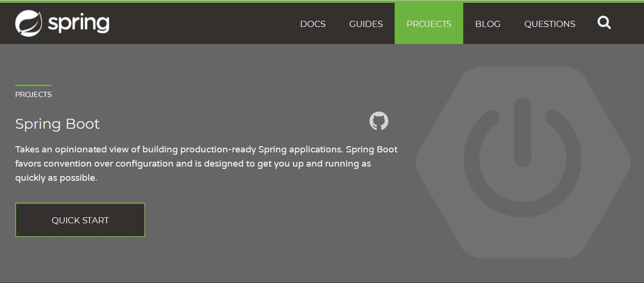Open the QUESTIONS page

click(549, 24)
